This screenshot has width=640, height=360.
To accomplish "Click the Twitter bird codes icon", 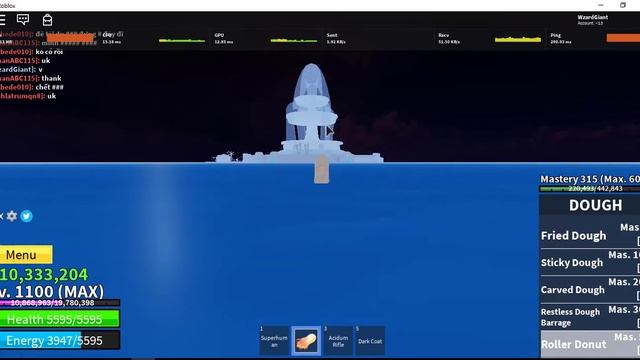I will [x=27, y=216].
